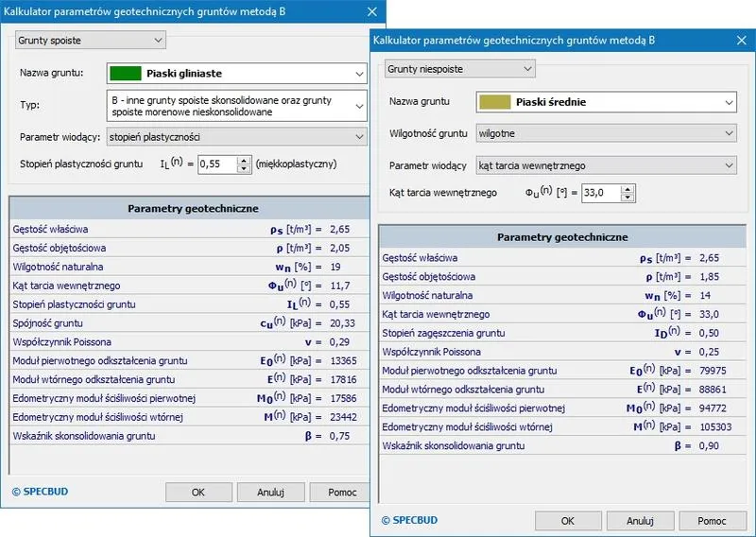This screenshot has width=756, height=537.
Task: Increase friction angle using the up arrow
Action: [627, 189]
